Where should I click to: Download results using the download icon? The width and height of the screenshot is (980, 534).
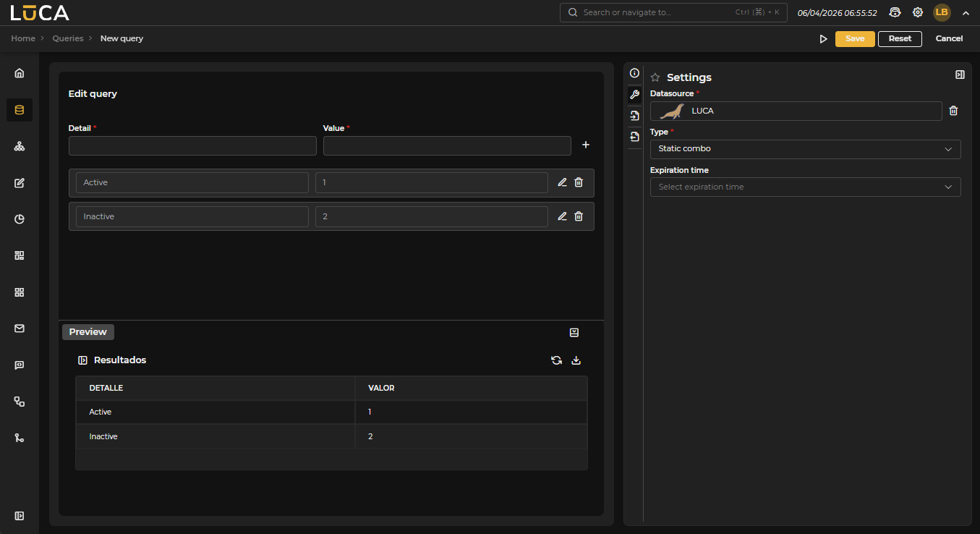click(576, 360)
